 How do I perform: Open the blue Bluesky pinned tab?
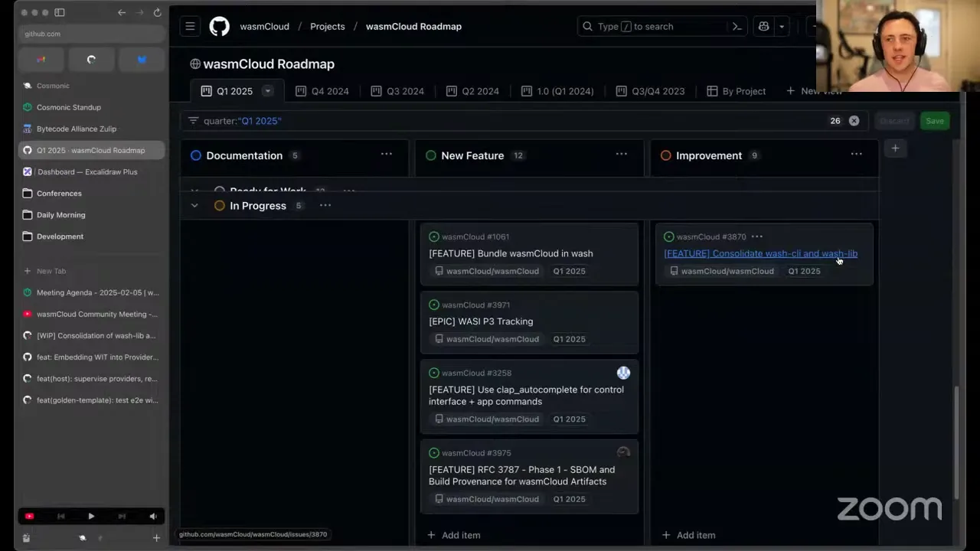tap(142, 59)
